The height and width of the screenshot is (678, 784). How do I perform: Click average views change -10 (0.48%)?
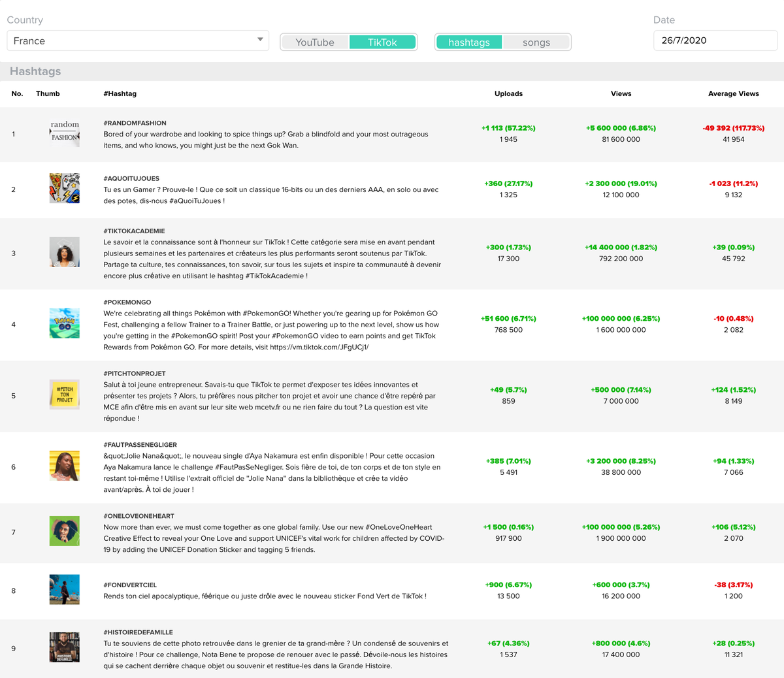click(734, 319)
